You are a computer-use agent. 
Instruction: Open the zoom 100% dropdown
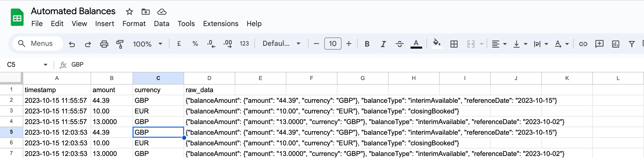click(x=147, y=44)
